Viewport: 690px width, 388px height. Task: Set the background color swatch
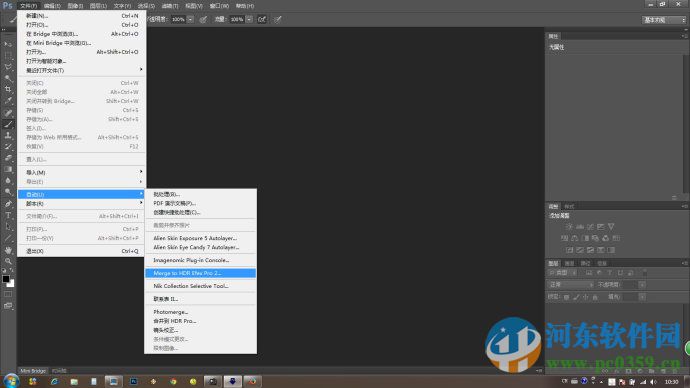[x=11, y=284]
